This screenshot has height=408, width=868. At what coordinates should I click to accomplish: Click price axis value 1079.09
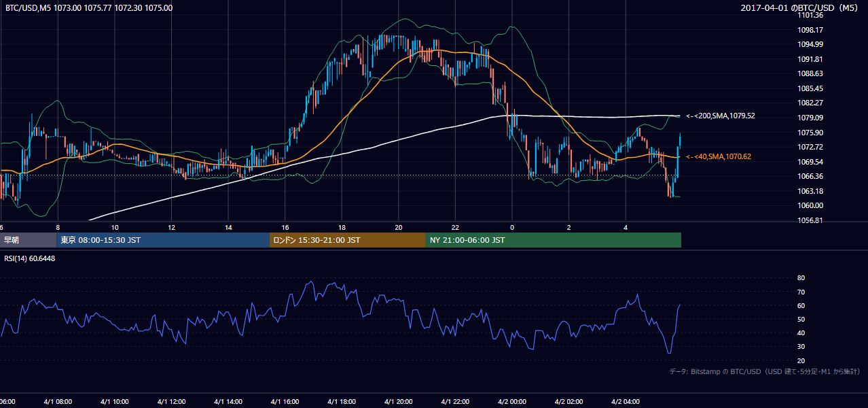[x=811, y=118]
